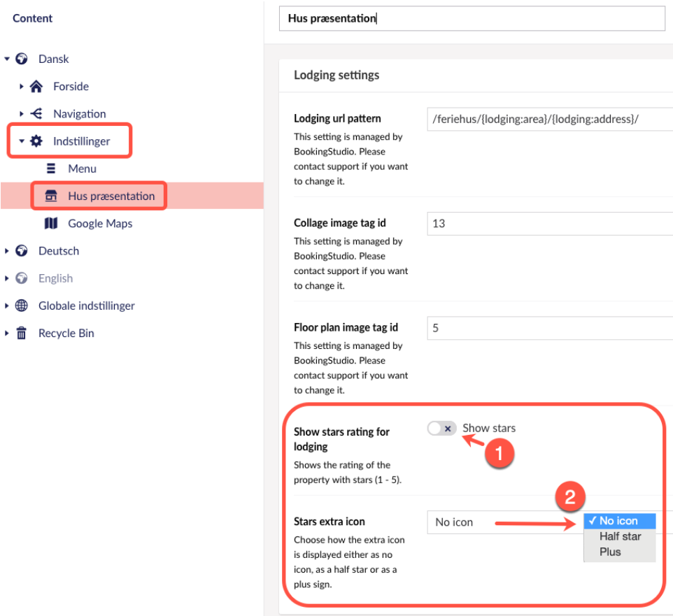
Task: Open the Menu settings item
Action: 82,169
